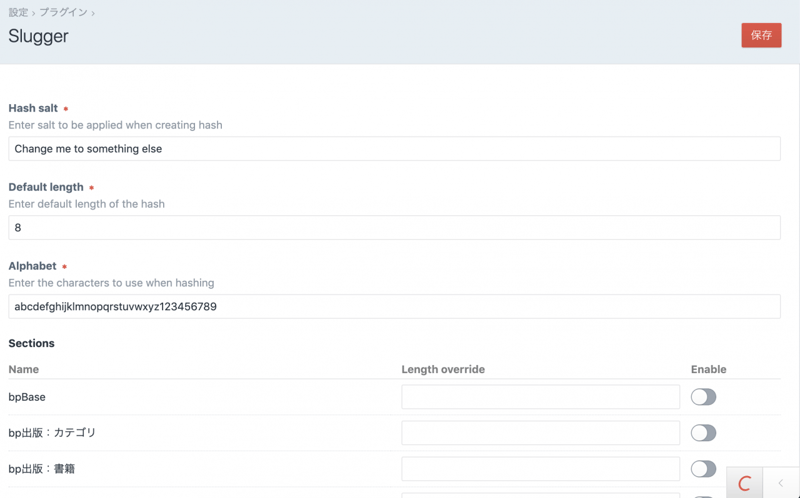Click Length override field for bp出版：カテゴリ
This screenshot has width=800, height=498.
[x=540, y=433]
